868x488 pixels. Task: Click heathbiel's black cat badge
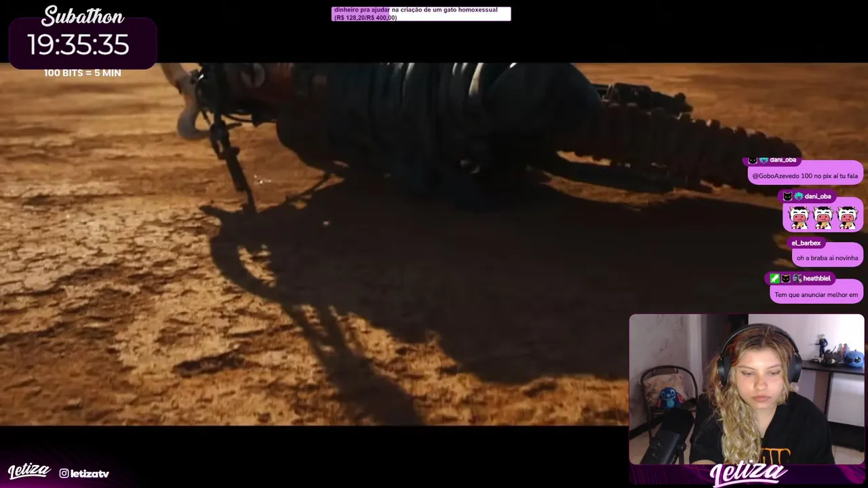[x=785, y=279]
